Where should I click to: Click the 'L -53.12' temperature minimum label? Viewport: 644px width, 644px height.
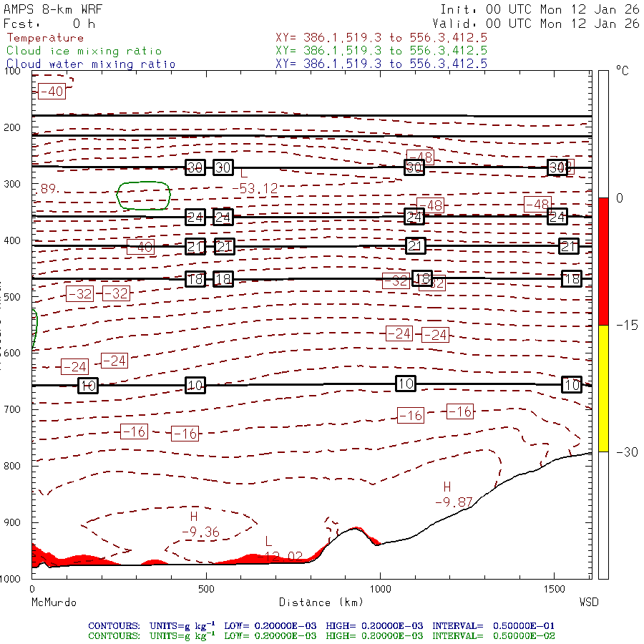pyautogui.click(x=255, y=181)
